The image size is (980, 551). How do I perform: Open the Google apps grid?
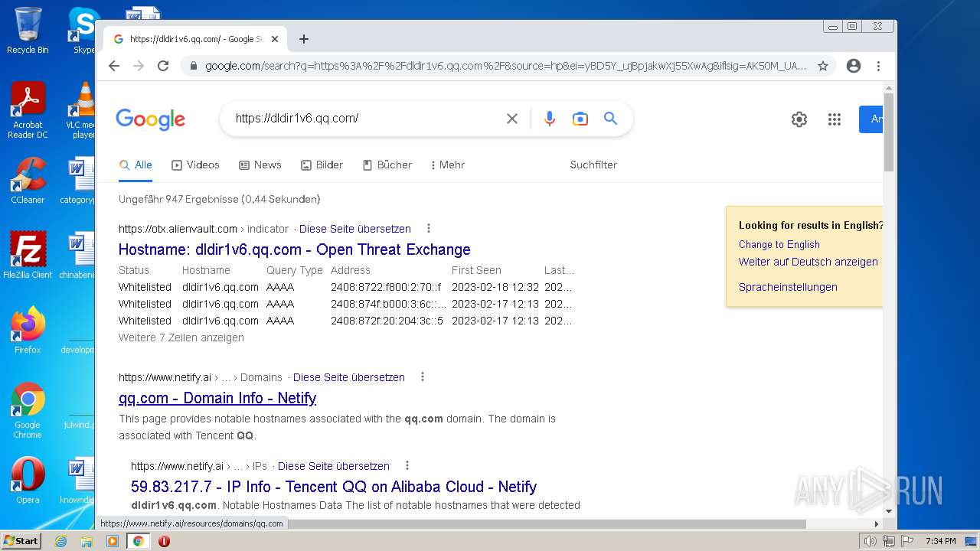pyautogui.click(x=835, y=119)
